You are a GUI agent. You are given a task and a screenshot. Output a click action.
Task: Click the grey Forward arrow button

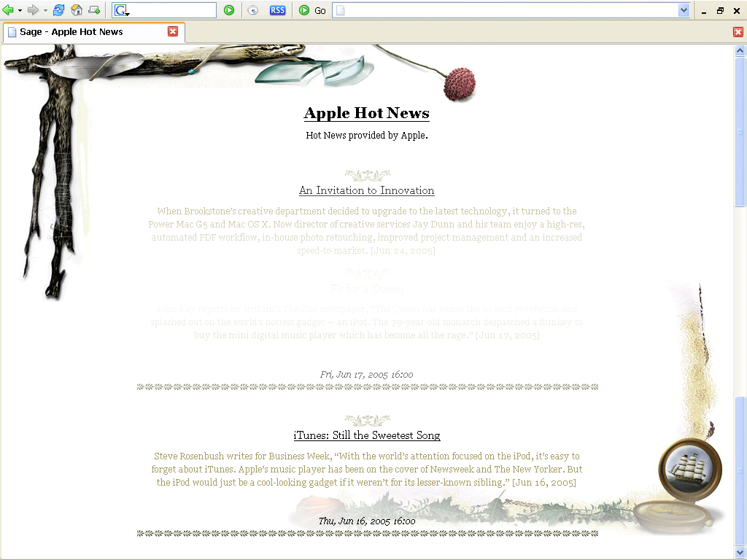pos(33,10)
